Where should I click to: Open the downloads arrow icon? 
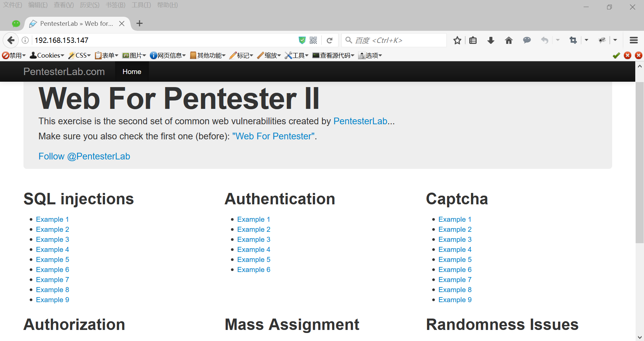[491, 40]
